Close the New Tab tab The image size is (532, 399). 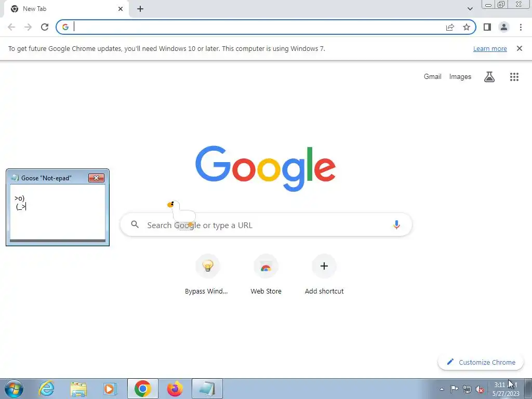[121, 9]
